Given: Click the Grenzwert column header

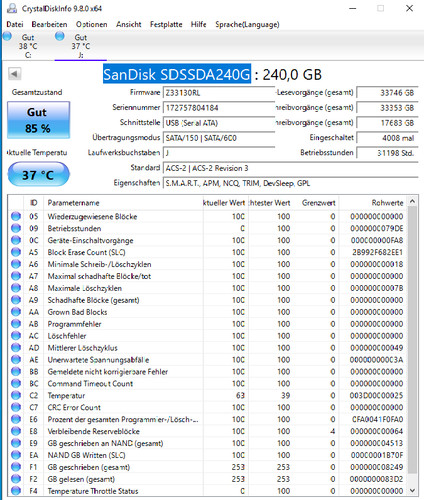Looking at the screenshot, I should 315,203.
